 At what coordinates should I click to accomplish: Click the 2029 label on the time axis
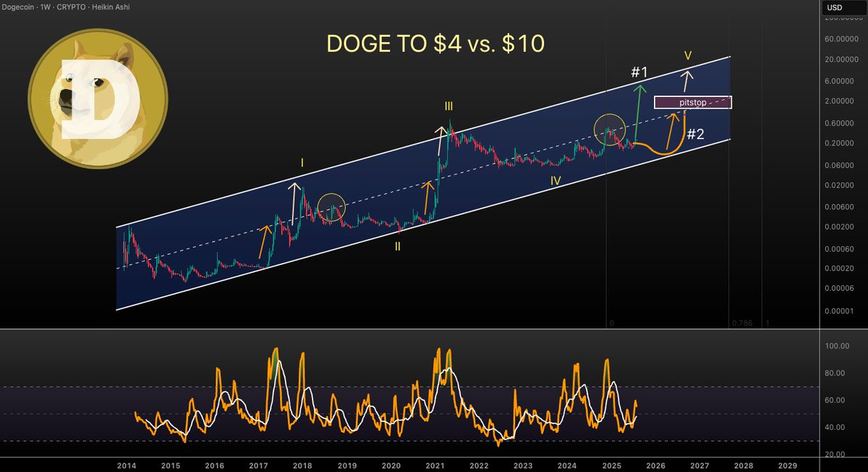click(x=788, y=466)
